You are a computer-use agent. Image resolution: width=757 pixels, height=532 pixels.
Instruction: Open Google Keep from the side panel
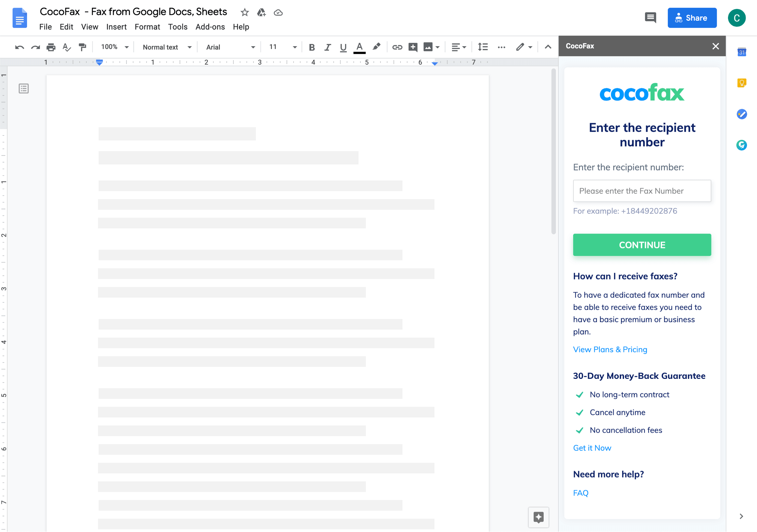(x=741, y=83)
